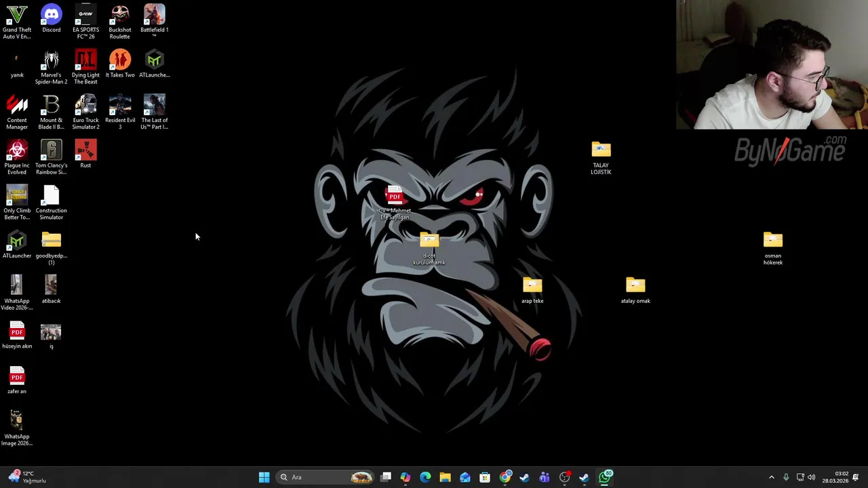
Task: Click the Battlefield 1 desktop shortcut
Action: [x=154, y=22]
